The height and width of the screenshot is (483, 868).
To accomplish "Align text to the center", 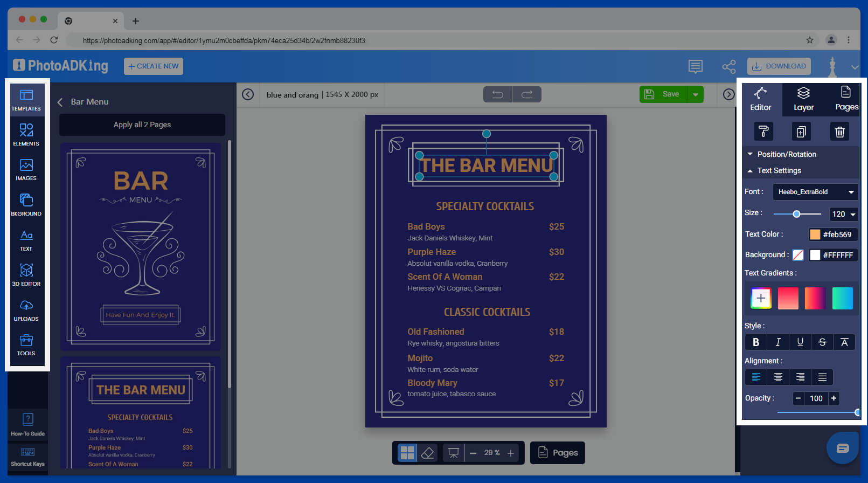I will [x=778, y=377].
